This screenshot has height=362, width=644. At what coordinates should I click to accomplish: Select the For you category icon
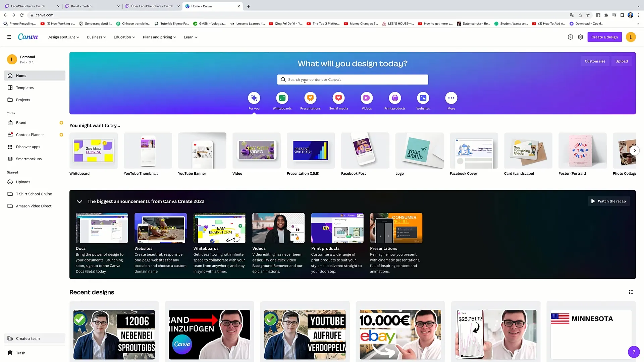[254, 98]
